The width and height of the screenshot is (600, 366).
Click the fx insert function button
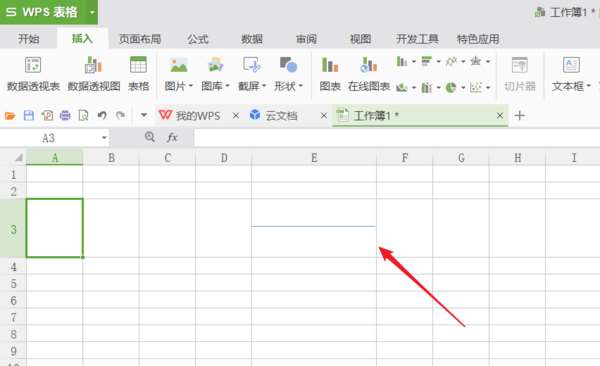(x=172, y=137)
